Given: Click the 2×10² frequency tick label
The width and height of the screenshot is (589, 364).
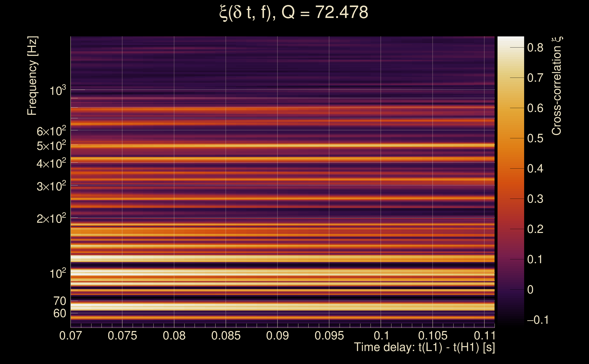Looking at the screenshot, I should point(51,219).
